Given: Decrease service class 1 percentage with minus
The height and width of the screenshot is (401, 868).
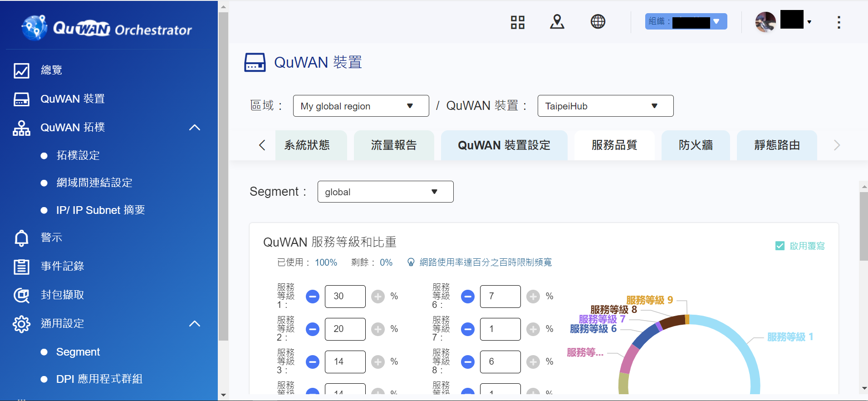Looking at the screenshot, I should [x=312, y=297].
